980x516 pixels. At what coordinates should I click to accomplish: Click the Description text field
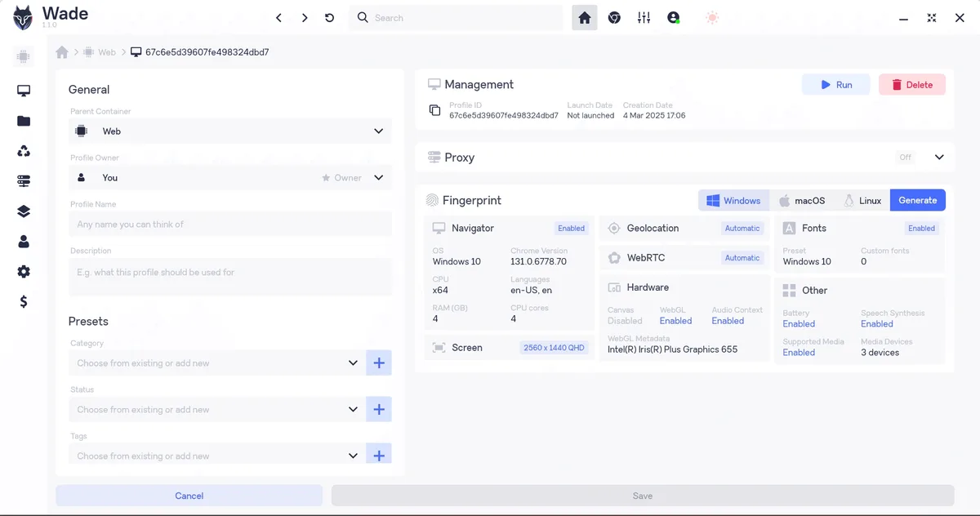(x=230, y=277)
